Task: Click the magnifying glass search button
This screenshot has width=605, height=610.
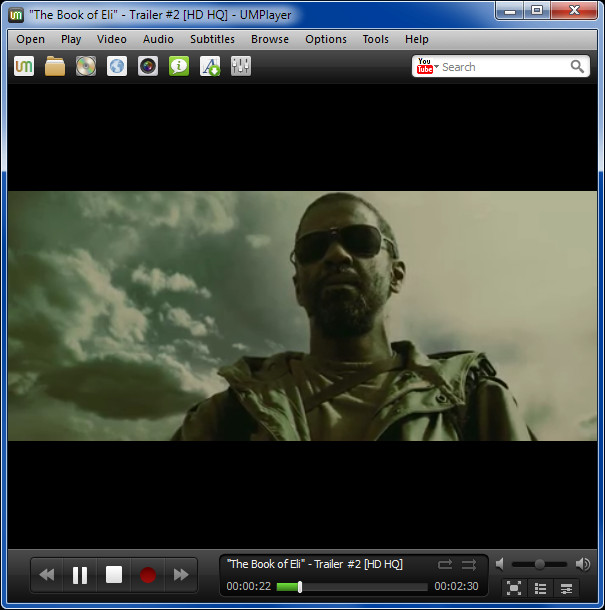Action: tap(577, 67)
